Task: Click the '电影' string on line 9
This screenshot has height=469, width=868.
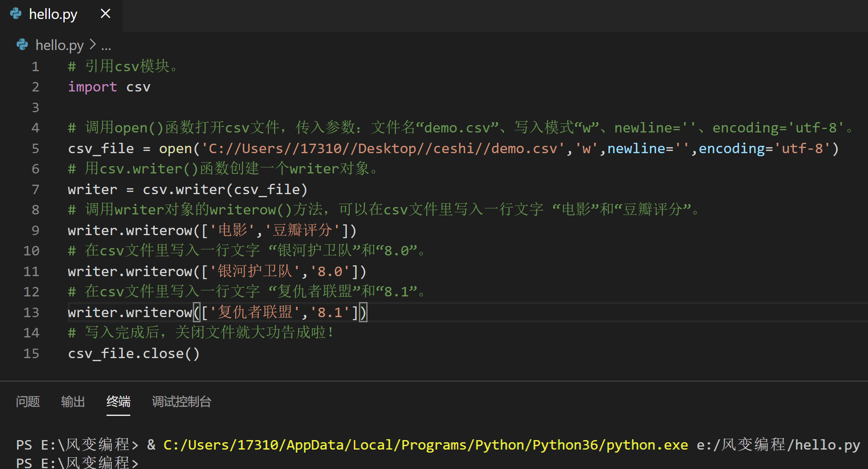Action: (233, 230)
